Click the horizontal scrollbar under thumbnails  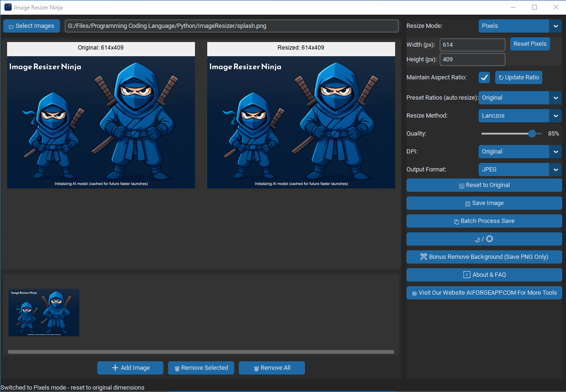(x=201, y=352)
